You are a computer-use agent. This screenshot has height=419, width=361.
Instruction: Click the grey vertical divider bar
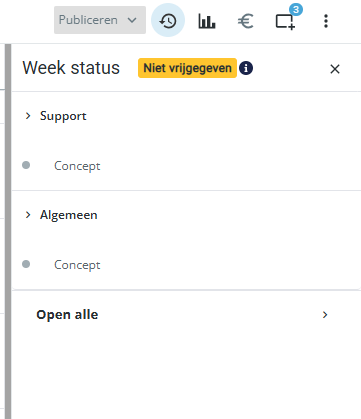point(8,231)
